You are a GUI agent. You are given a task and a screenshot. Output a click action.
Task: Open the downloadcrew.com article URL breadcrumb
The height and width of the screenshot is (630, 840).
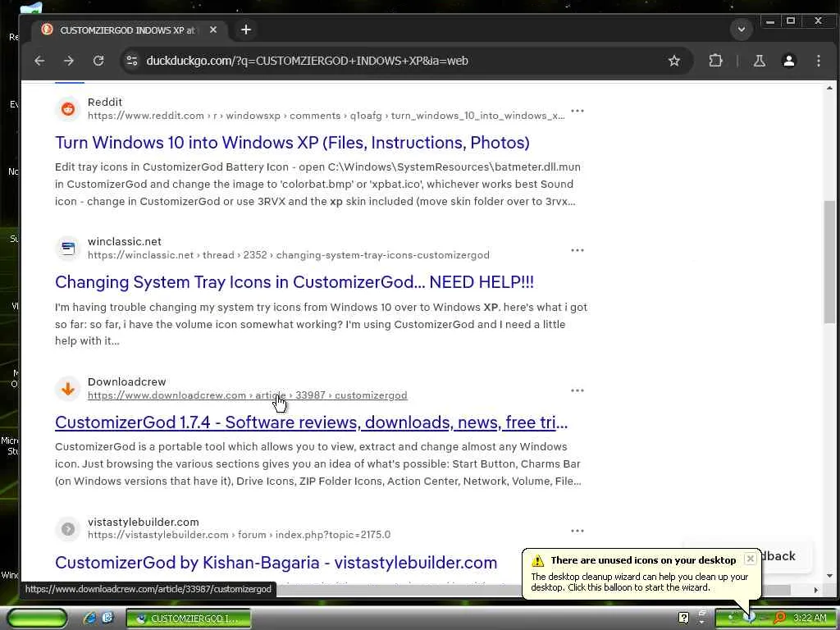tap(248, 395)
